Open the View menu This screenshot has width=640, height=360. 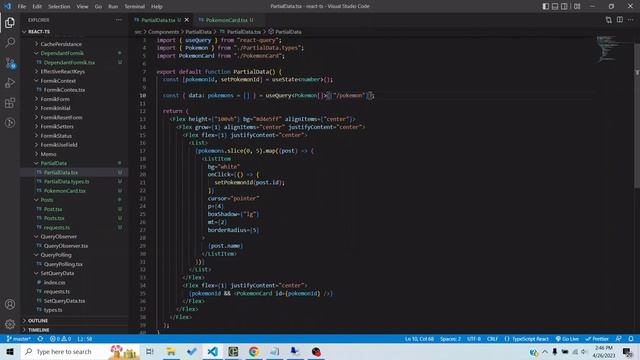[82, 7]
